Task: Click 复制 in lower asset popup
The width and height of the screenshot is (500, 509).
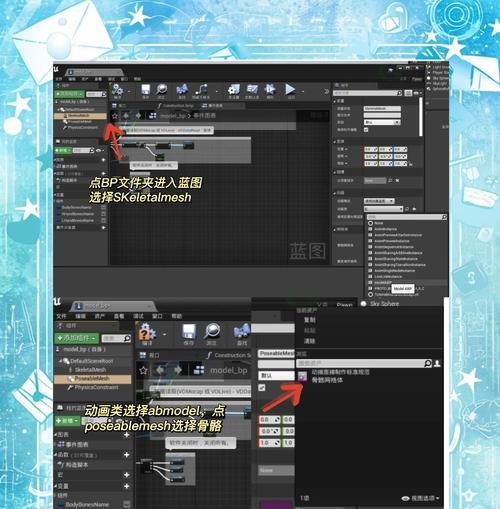Action: [x=309, y=320]
